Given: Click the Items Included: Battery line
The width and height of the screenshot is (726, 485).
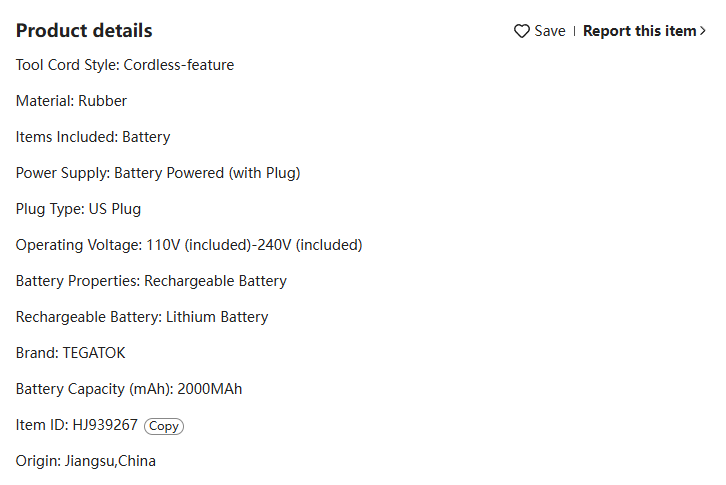Looking at the screenshot, I should click(93, 137).
